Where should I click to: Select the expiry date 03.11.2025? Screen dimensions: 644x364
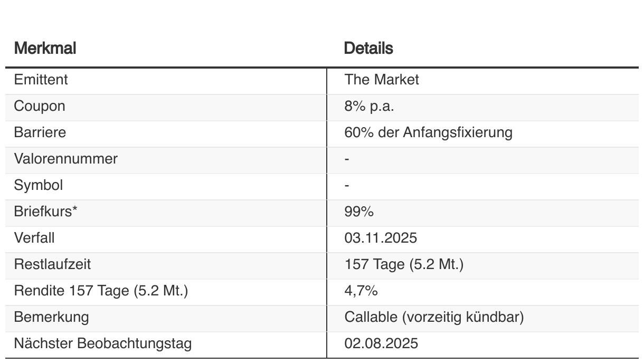point(381,238)
